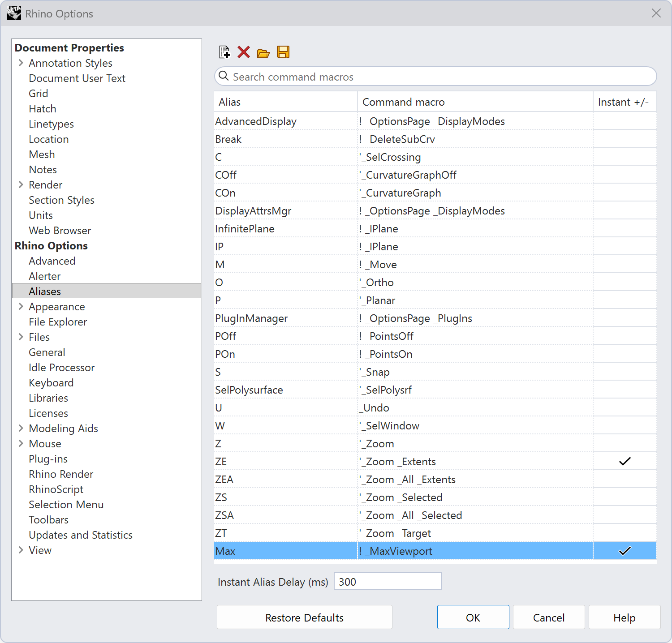Click the Rhino Options title bar icon
The image size is (672, 643).
click(14, 13)
